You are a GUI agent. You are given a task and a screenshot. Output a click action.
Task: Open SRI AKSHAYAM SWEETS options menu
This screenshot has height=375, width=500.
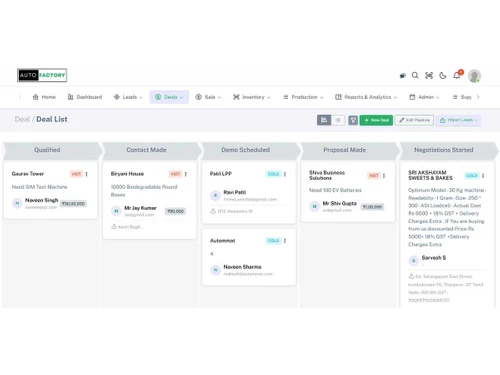[483, 176]
